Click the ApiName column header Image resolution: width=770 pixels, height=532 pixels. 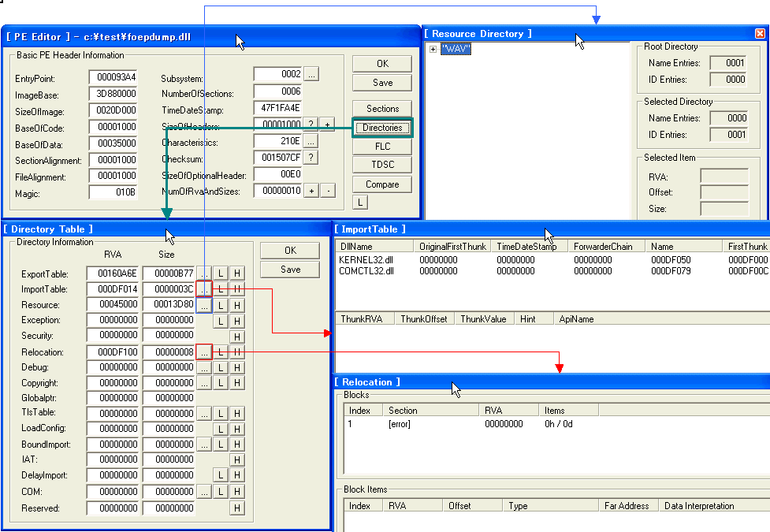click(661, 319)
